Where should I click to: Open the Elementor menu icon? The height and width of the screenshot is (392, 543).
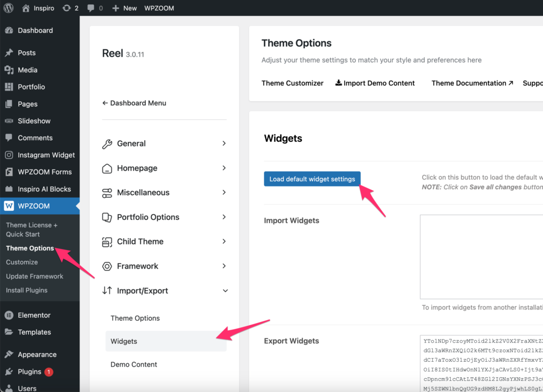point(8,315)
